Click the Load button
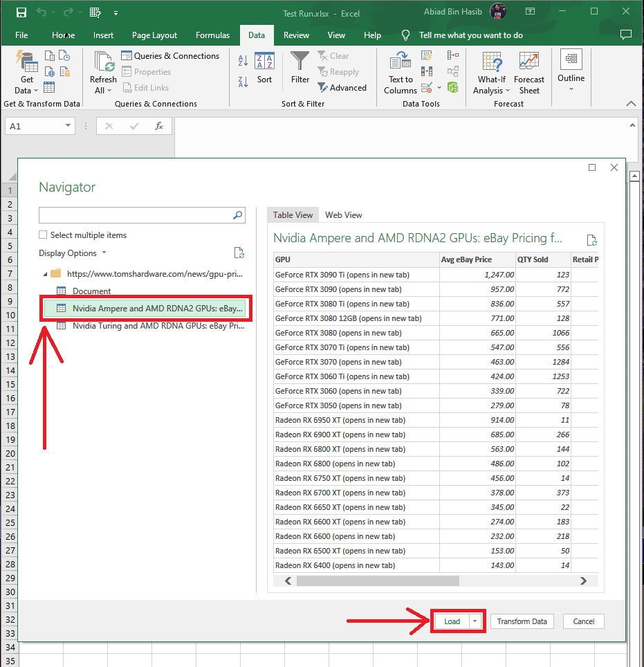The image size is (644, 667). (452, 621)
